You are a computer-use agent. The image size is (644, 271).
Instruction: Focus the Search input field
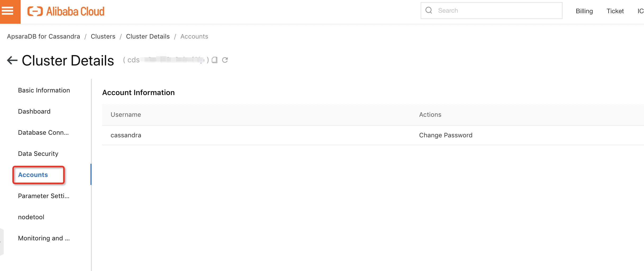tap(491, 11)
